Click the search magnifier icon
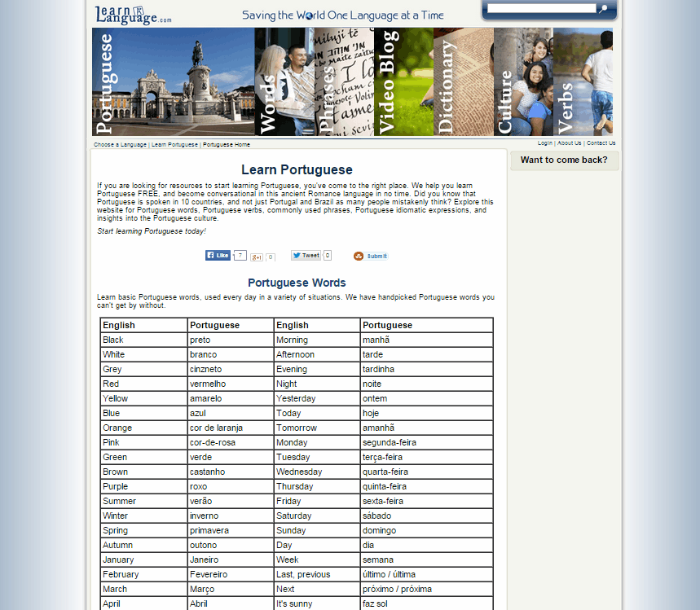 coord(603,8)
